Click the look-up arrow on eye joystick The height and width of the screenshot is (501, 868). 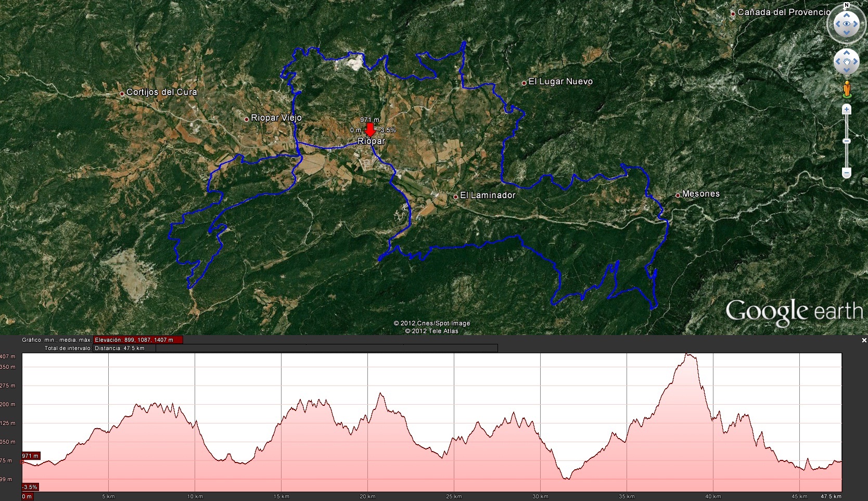pyautogui.click(x=847, y=16)
